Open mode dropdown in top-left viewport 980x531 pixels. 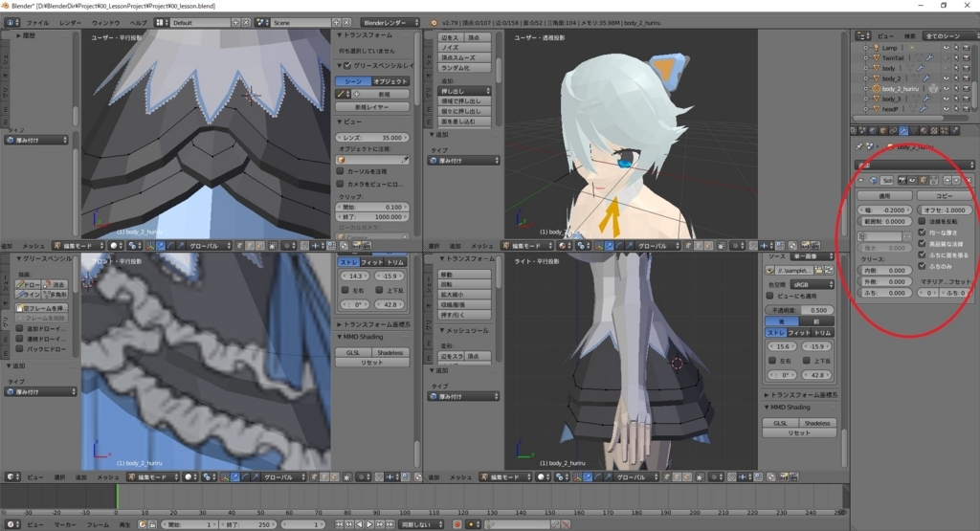79,246
